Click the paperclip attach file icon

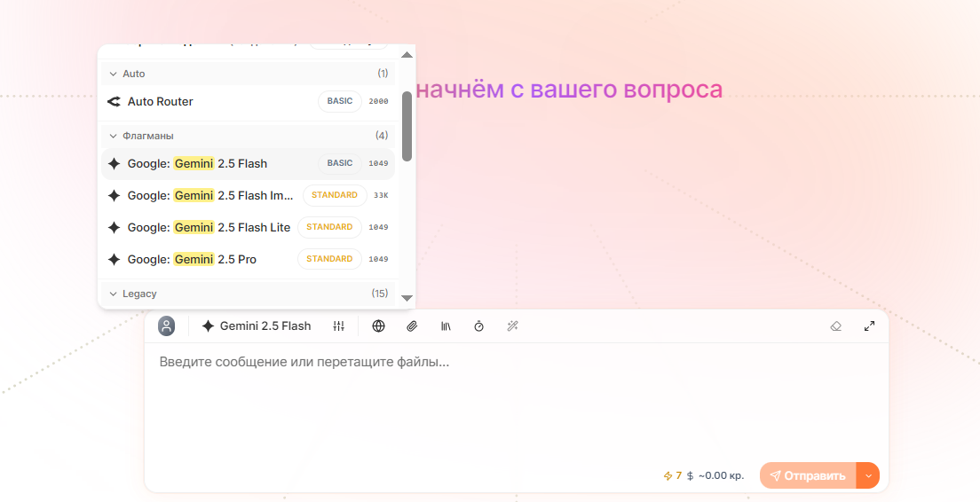pos(412,326)
